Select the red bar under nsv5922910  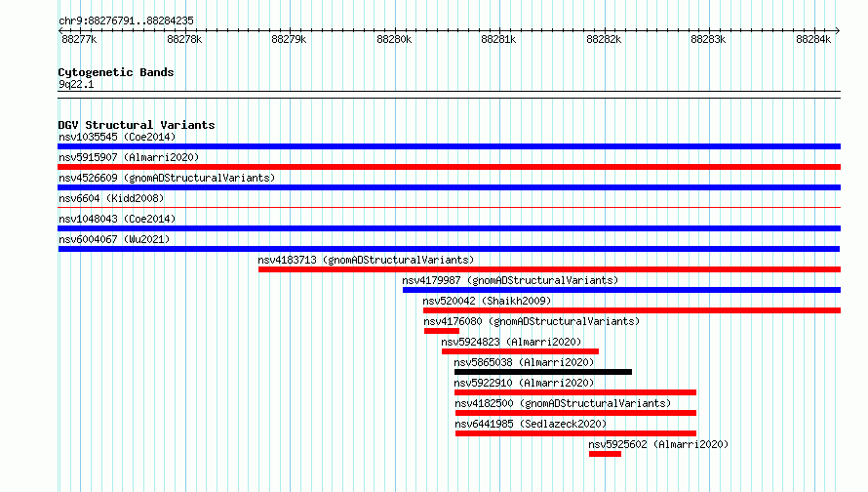pyautogui.click(x=575, y=392)
